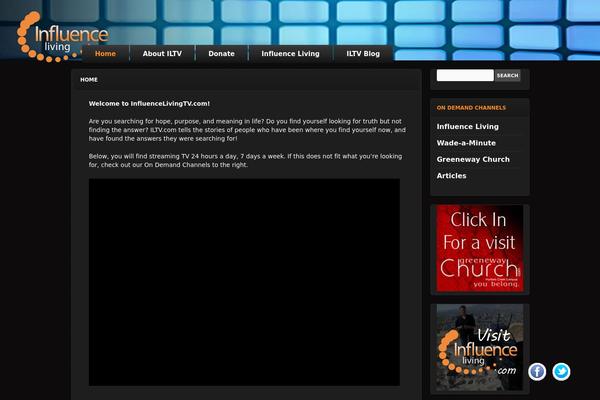The width and height of the screenshot is (600, 400).
Task: Open the Greeneway Church channel link
Action: (473, 160)
